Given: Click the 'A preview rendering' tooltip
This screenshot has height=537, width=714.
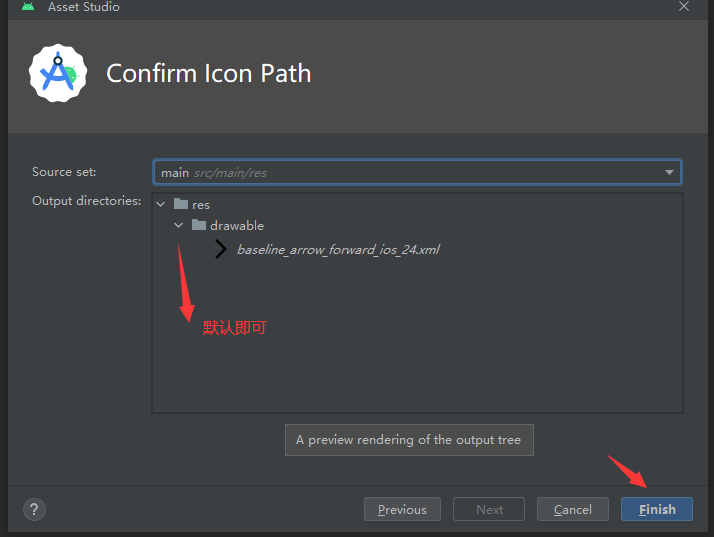Looking at the screenshot, I should point(408,440).
